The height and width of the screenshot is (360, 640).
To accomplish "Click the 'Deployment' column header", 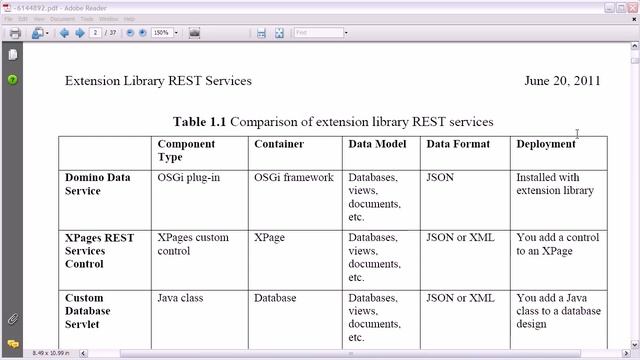I will (546, 144).
